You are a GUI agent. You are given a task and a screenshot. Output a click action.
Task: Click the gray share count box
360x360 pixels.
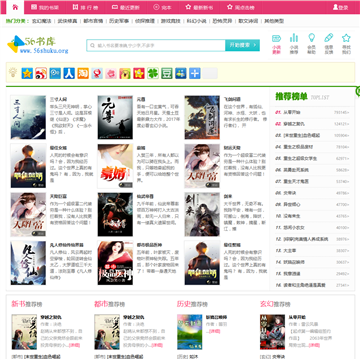point(210,73)
